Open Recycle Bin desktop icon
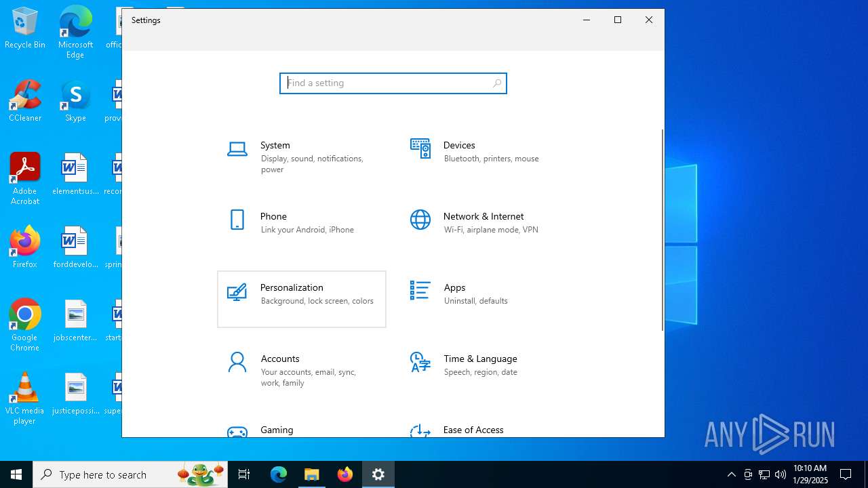 click(25, 28)
